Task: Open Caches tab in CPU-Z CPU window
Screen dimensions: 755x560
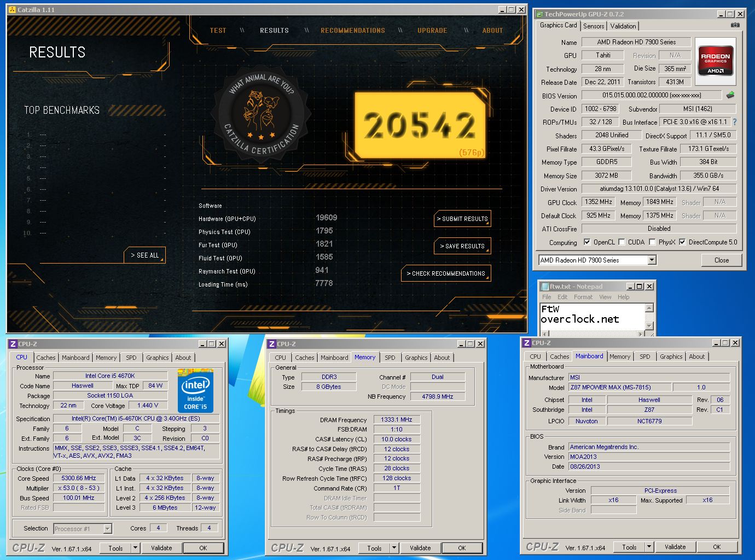Action: coord(46,358)
